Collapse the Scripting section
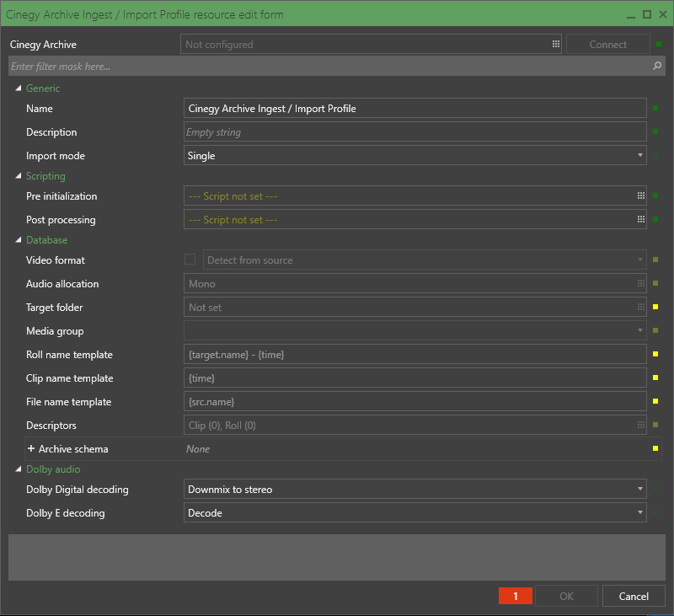 [18, 176]
